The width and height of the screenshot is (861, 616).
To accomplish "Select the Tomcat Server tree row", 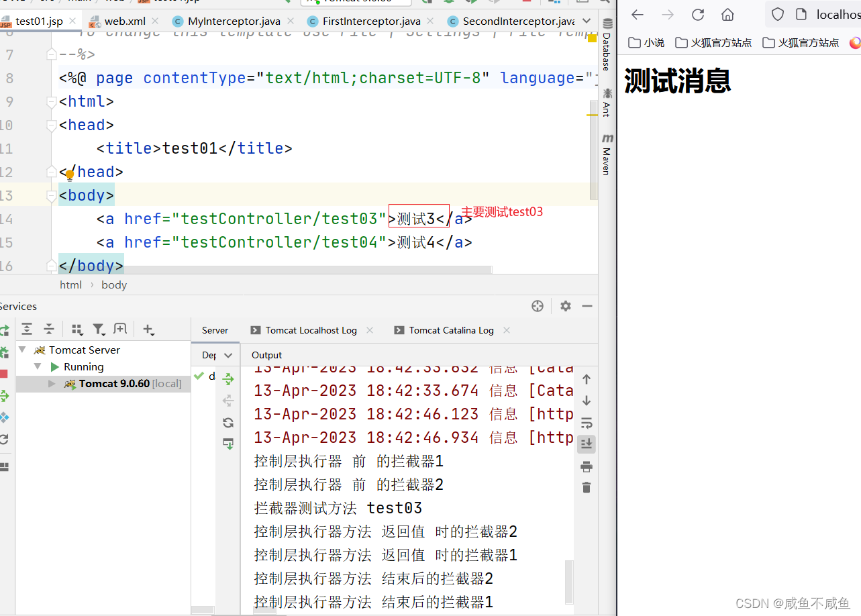I will [103, 350].
